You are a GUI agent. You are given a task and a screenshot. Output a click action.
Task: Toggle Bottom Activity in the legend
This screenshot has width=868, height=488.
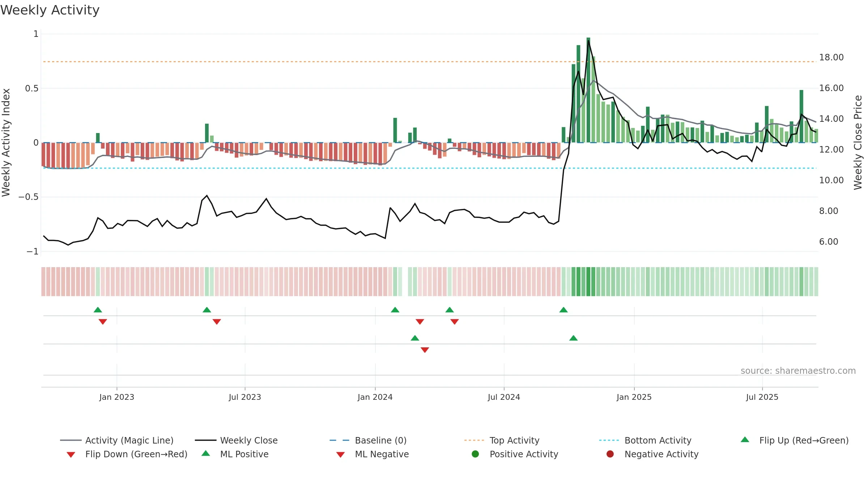645,440
